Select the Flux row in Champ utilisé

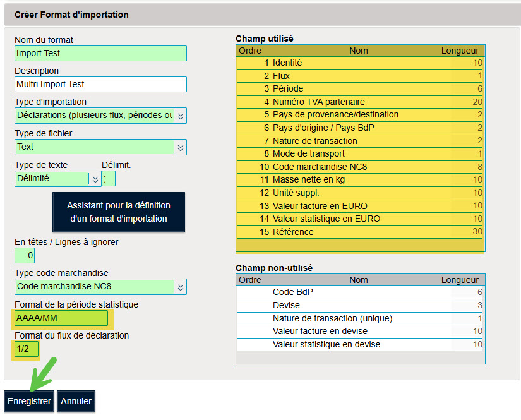360,76
